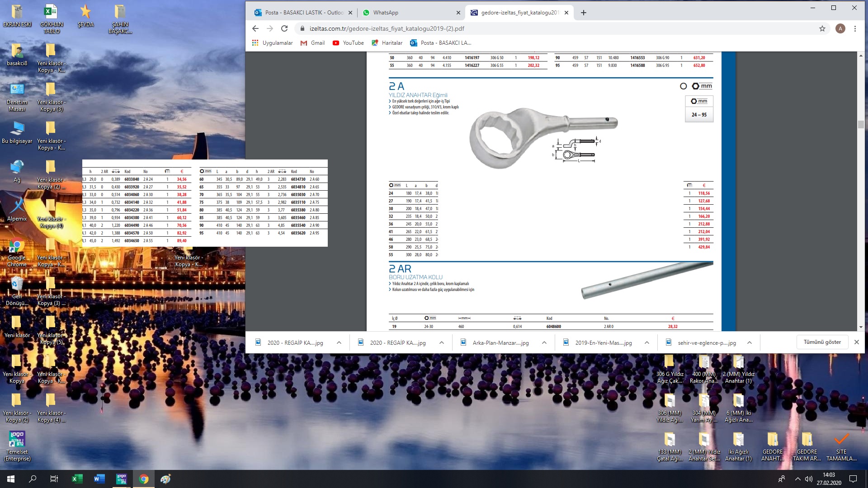Screen dimensions: 868x488
Task: Expand options for the 2019-En-Yeni-Mas download
Action: click(647, 343)
